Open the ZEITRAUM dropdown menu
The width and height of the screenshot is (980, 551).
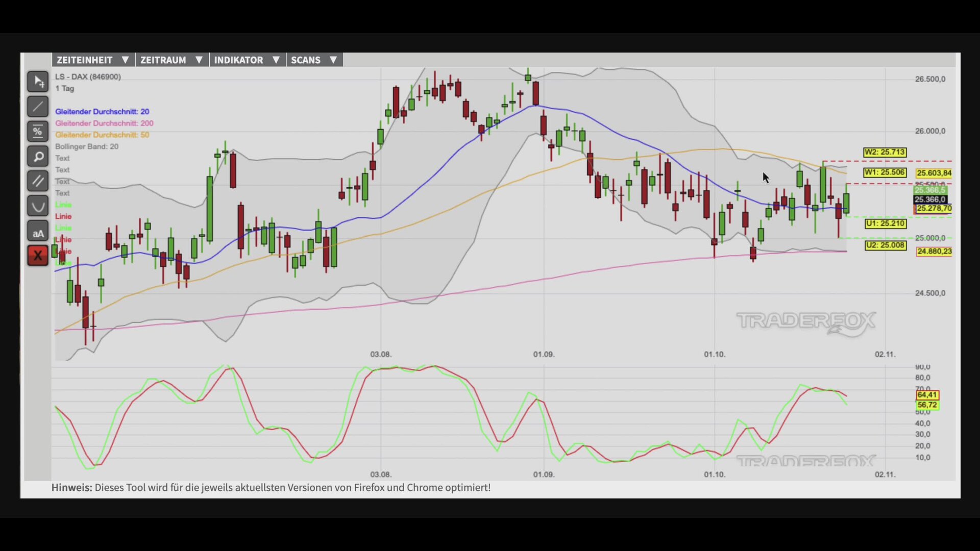[172, 60]
